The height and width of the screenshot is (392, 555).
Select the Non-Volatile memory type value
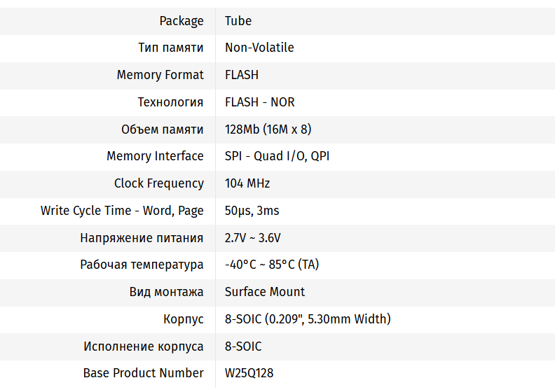coord(259,48)
